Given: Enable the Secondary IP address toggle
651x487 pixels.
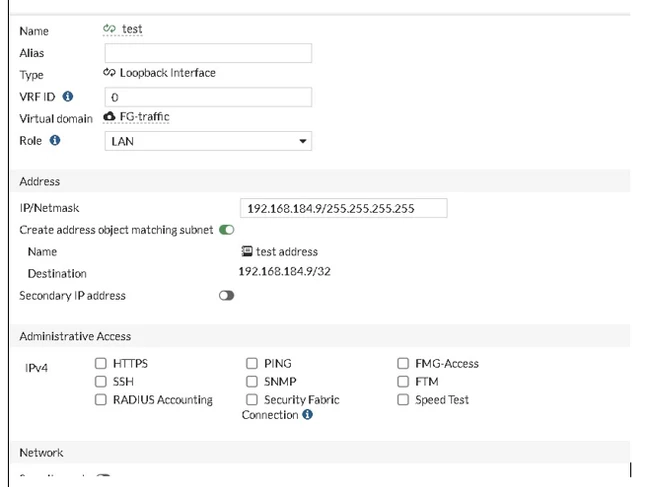Looking at the screenshot, I should (227, 296).
